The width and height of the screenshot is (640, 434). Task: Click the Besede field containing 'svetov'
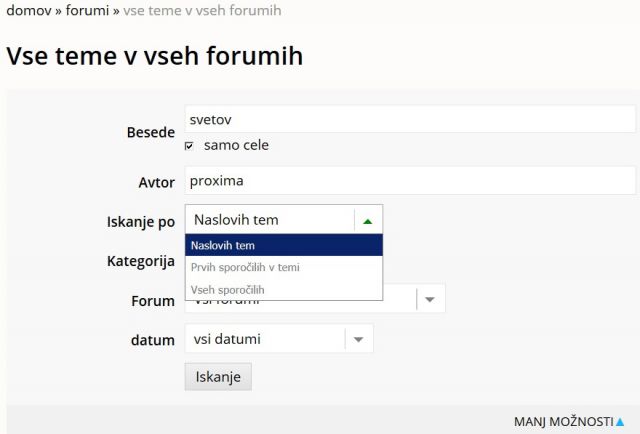pyautogui.click(x=410, y=119)
